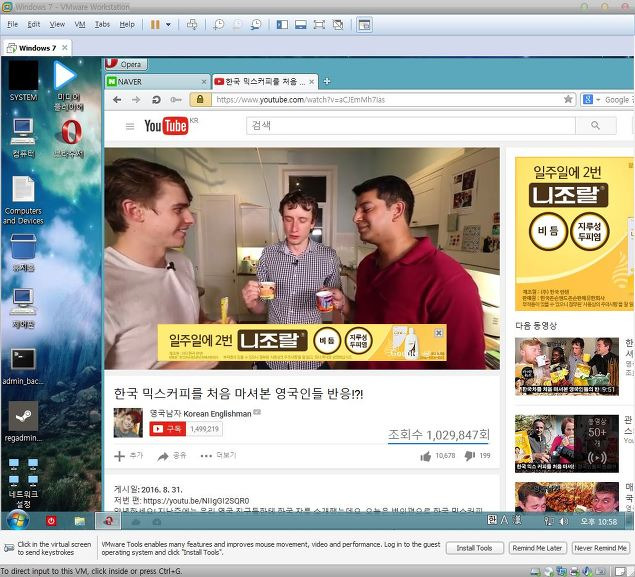Click the add to playlist plus button
Viewport: 635px width, 577px height.
pos(128,456)
